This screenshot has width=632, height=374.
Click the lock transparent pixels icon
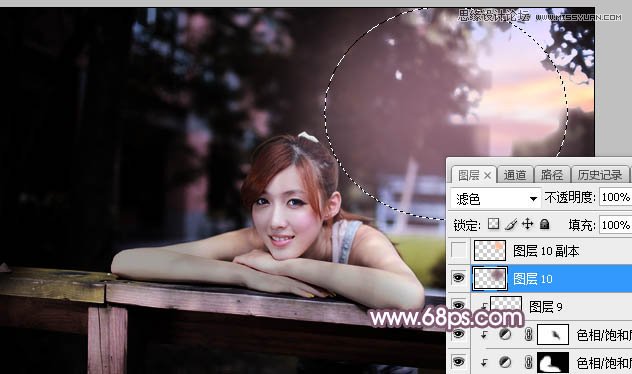[x=493, y=224]
